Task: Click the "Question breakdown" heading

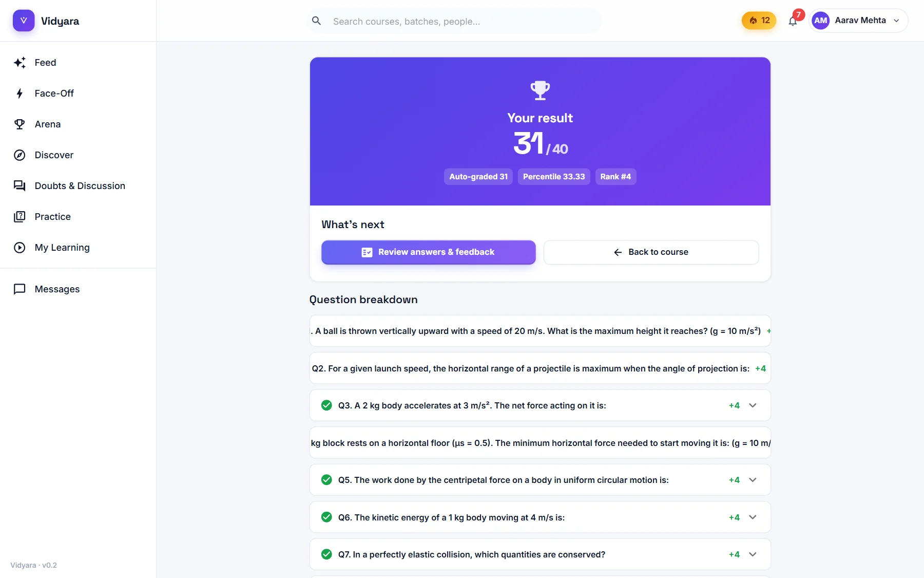Action: pos(363,300)
